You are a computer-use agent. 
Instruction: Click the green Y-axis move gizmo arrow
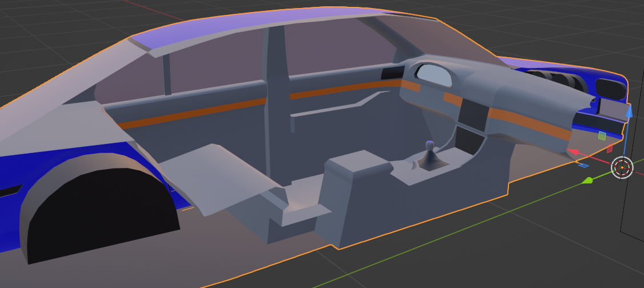point(588,180)
